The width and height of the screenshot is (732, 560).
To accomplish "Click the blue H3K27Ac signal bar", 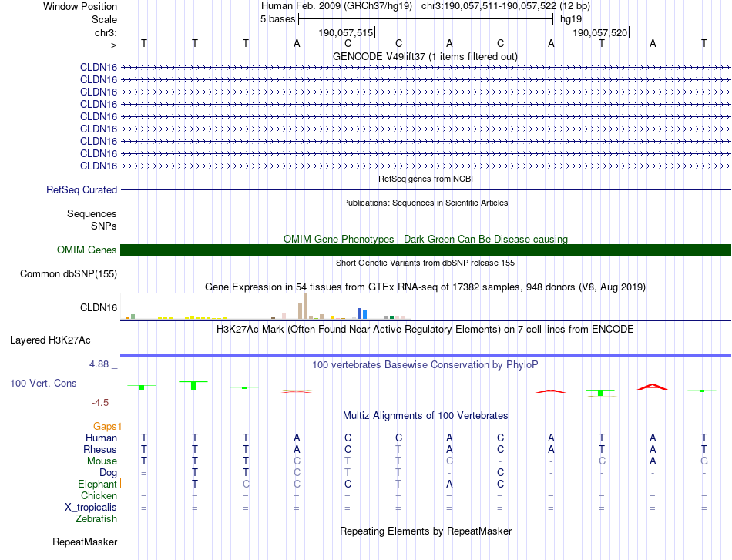I will coord(425,356).
